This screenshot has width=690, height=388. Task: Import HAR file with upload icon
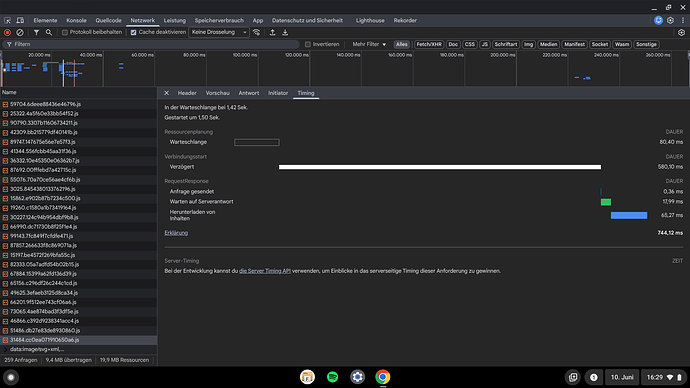(272, 33)
